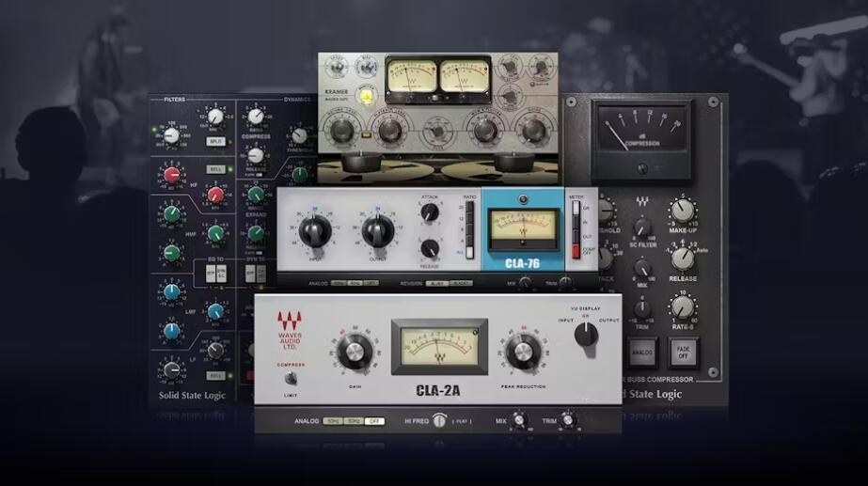Screen dimensions: 868x486
Task: Click the SSL channel dynamics Threshold knob
Action: pyautogui.click(x=299, y=135)
